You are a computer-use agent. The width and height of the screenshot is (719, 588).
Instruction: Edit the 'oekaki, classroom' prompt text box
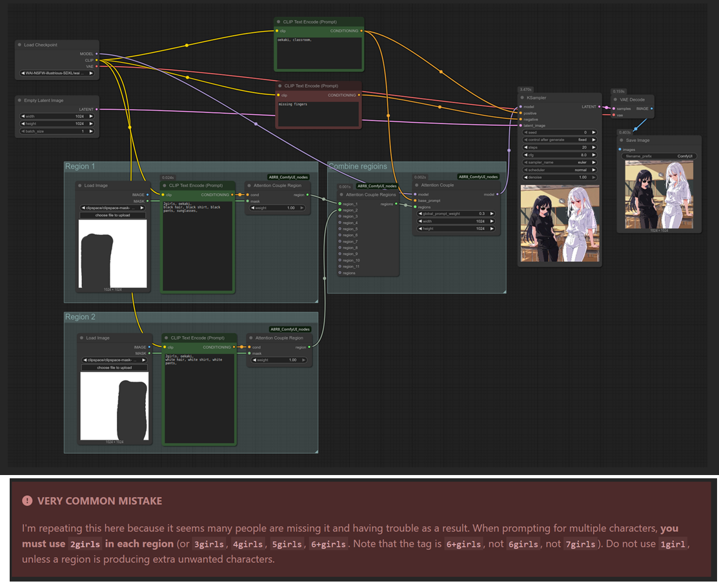319,53
